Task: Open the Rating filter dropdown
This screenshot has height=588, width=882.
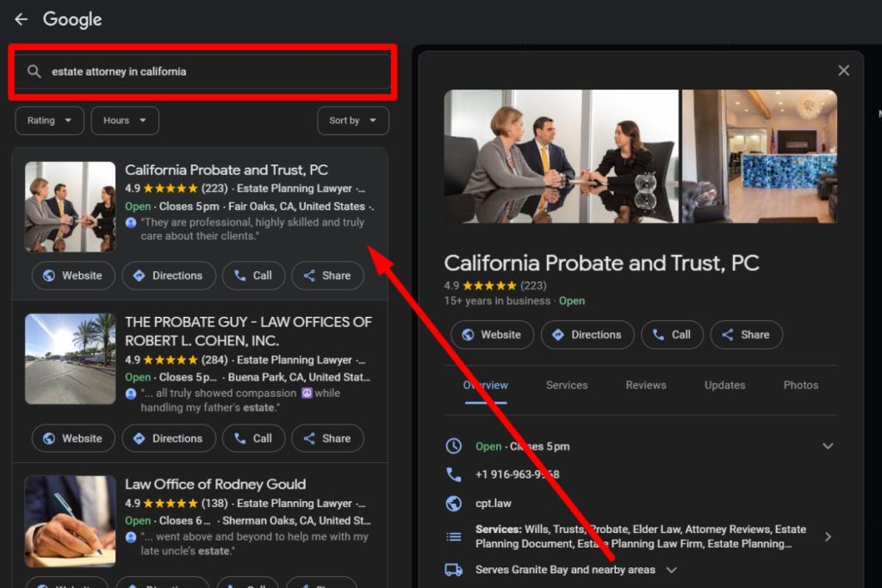Action: 49,121
